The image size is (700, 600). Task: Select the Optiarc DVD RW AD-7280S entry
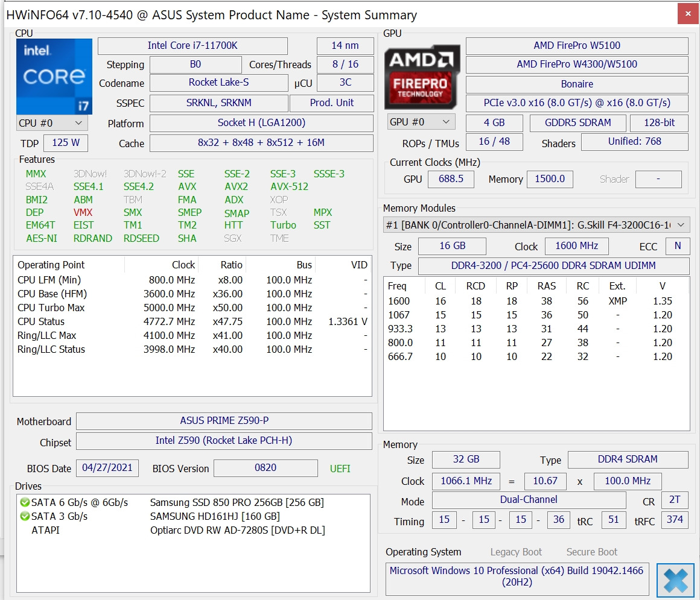coord(193,530)
